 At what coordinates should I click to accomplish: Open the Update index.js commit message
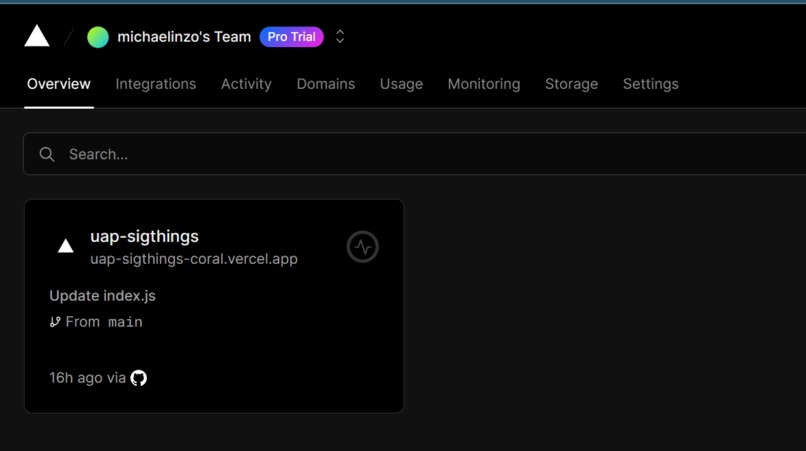(102, 296)
